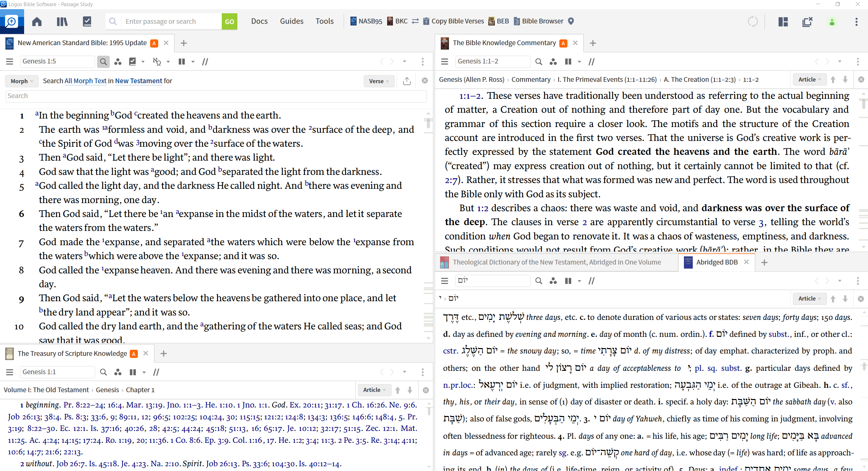The width and height of the screenshot is (868, 471).
Task: Click the Genesis 1:1–2 reference box
Action: pyautogui.click(x=492, y=61)
